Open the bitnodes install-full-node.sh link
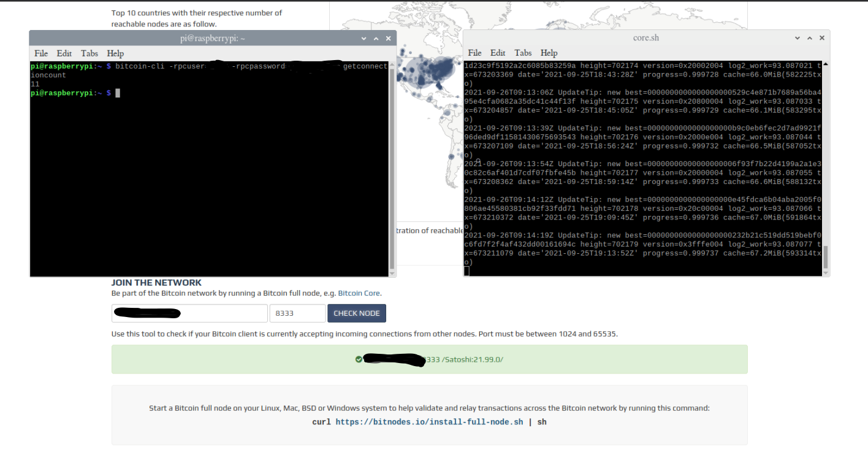The height and width of the screenshot is (455, 868). coord(429,422)
